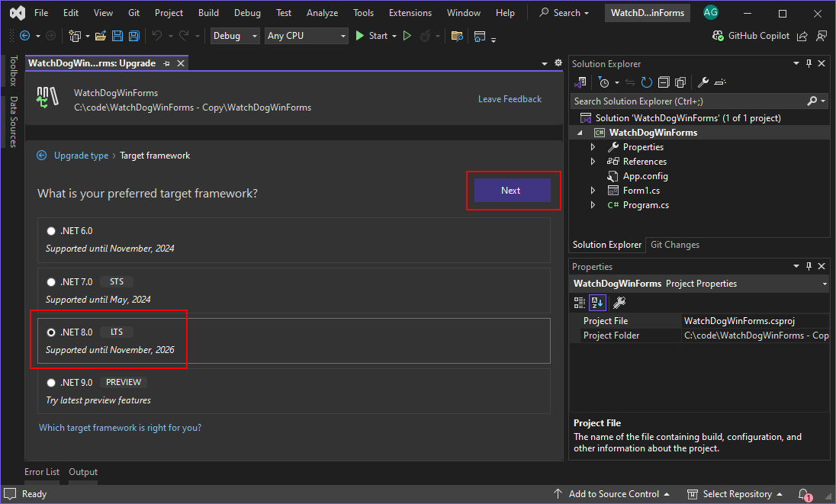The image size is (836, 504).
Task: Select the .NET 8.0 radio button
Action: click(51, 332)
